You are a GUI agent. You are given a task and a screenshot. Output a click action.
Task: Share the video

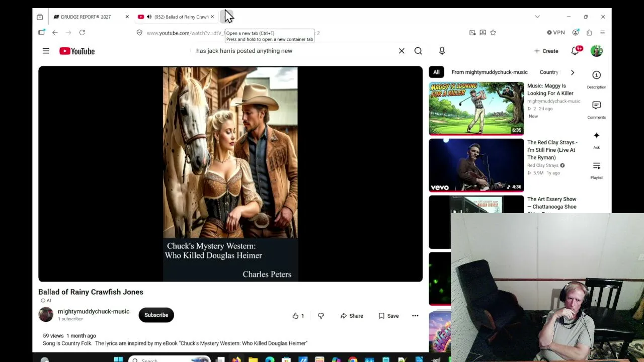(x=352, y=316)
